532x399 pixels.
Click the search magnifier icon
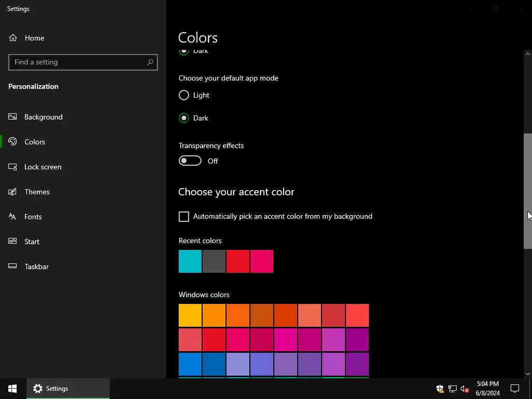(150, 62)
